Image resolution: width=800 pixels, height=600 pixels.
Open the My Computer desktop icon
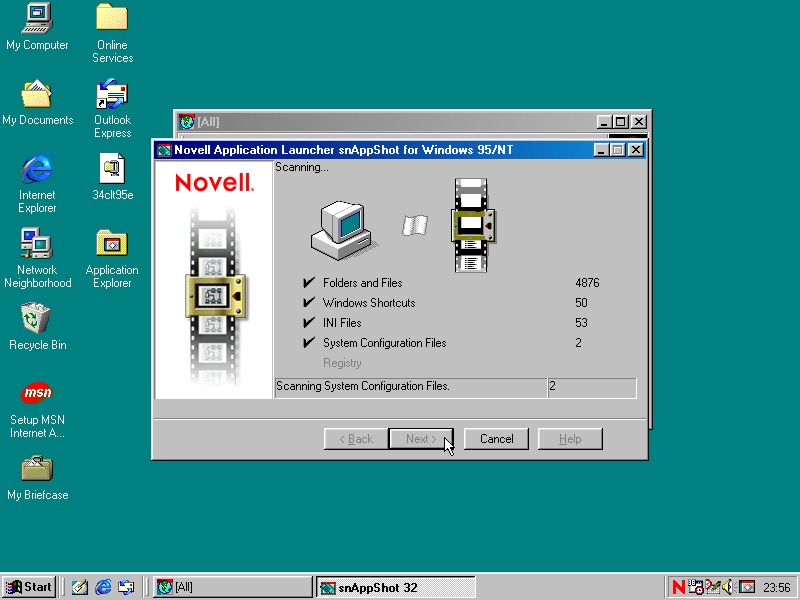pyautogui.click(x=37, y=27)
